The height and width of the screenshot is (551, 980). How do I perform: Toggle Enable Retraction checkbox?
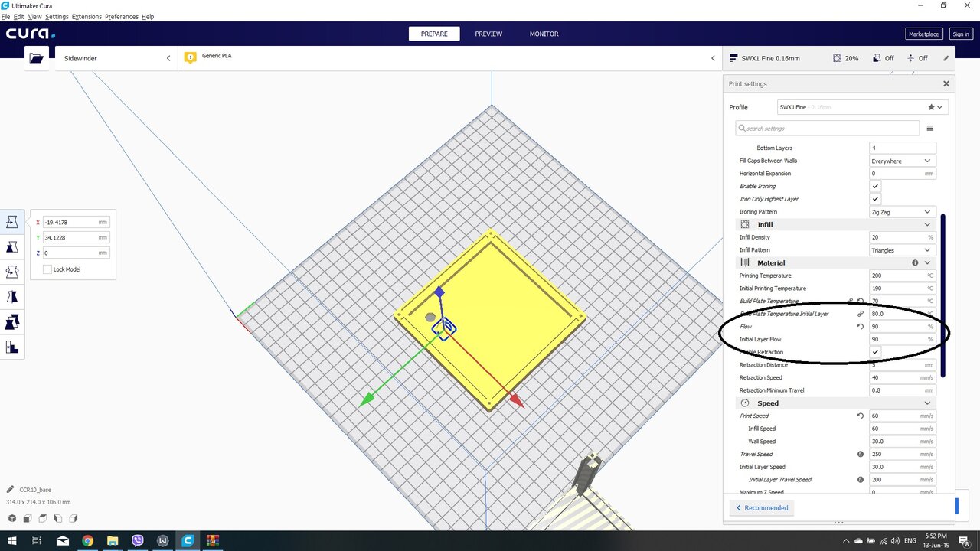[876, 352]
